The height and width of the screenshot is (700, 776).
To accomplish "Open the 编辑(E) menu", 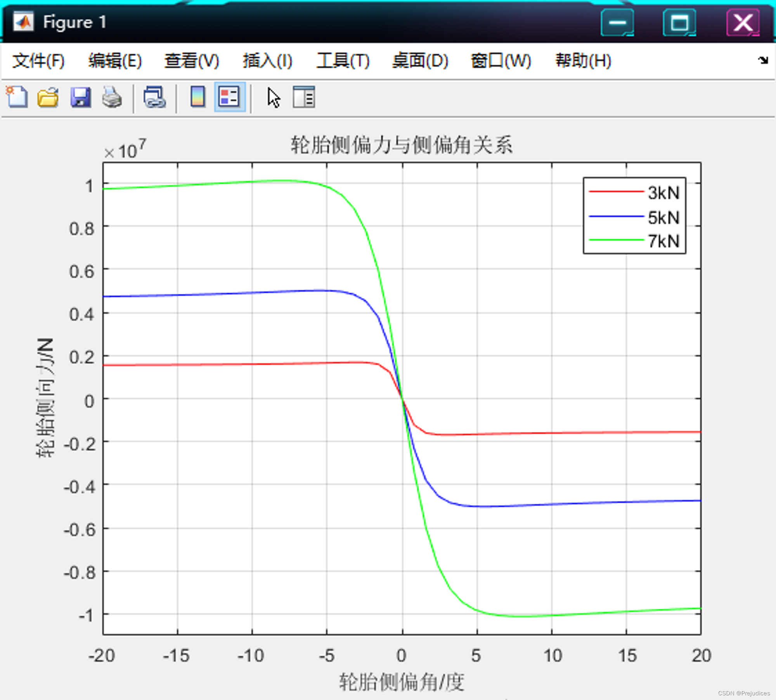I will pyautogui.click(x=115, y=61).
